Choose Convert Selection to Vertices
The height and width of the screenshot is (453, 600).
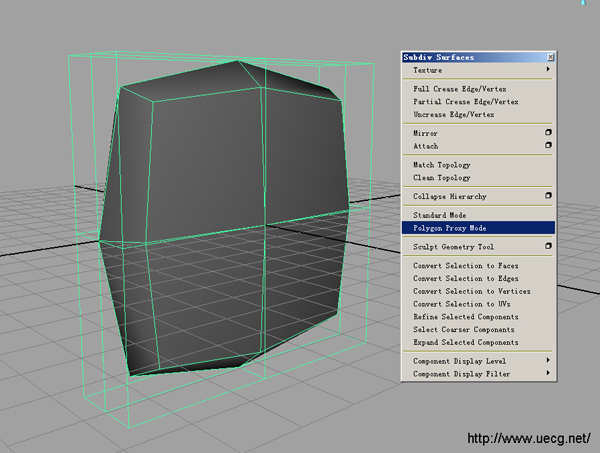478,291
